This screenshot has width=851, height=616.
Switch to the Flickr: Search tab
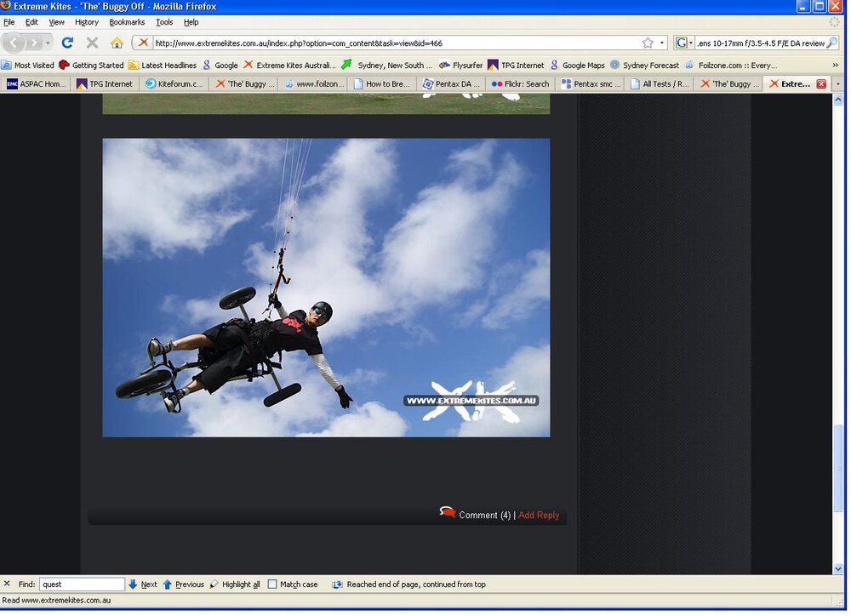520,83
